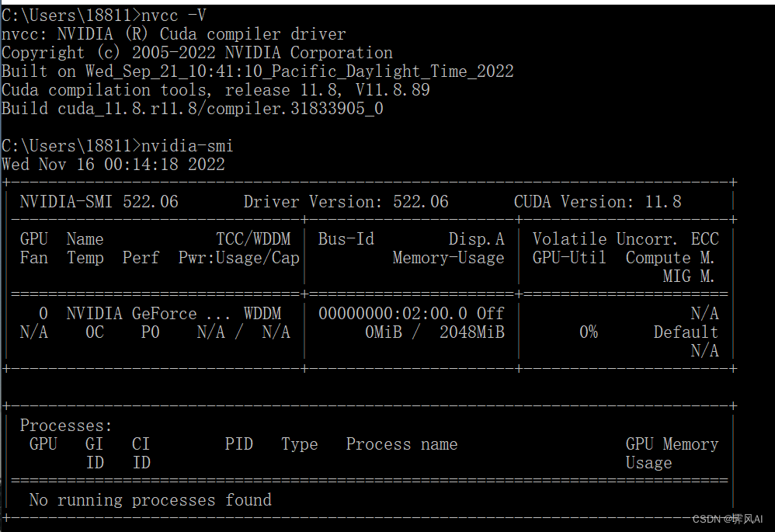The image size is (775, 532).
Task: Click the 'Bus-Id' column header
Action: (x=346, y=239)
